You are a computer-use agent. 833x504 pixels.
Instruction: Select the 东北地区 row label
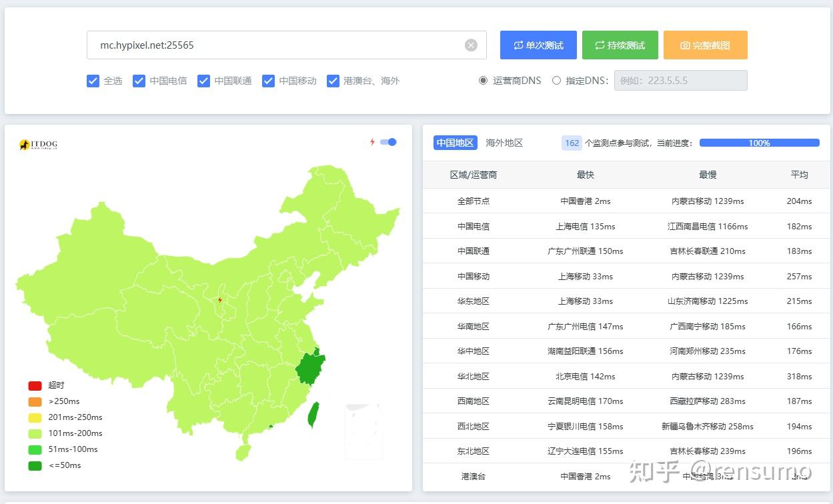(474, 451)
